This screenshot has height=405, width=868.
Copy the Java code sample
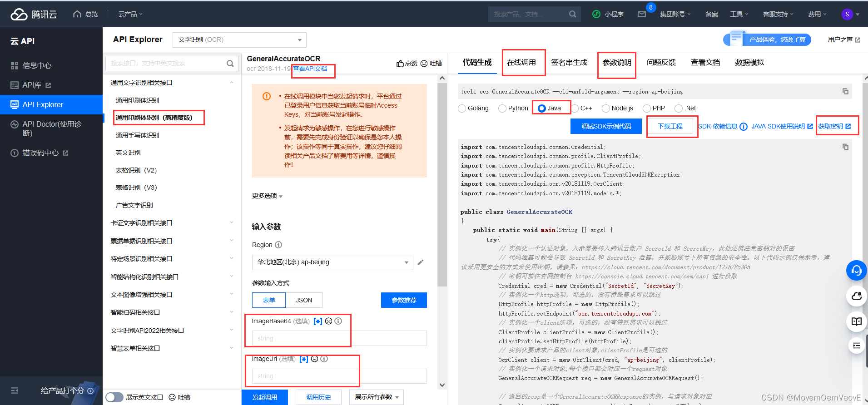tap(845, 147)
